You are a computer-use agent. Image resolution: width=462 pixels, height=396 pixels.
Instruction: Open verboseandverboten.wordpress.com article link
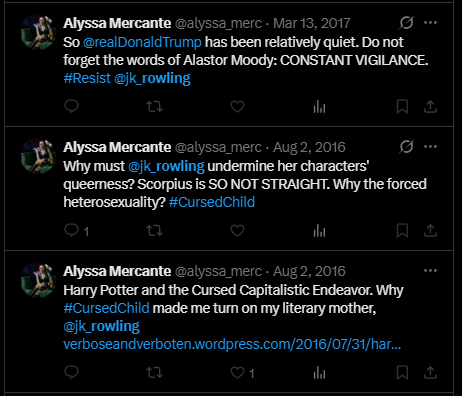click(x=232, y=344)
